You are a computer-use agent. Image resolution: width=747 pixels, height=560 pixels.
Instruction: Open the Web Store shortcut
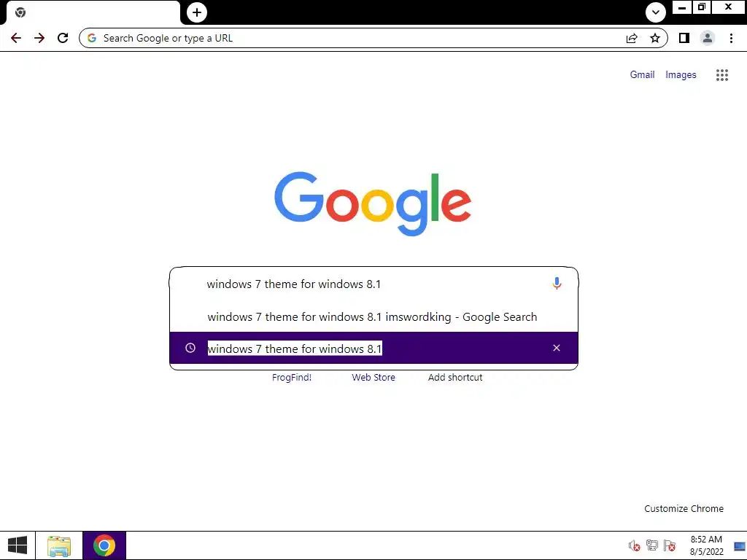coord(373,377)
